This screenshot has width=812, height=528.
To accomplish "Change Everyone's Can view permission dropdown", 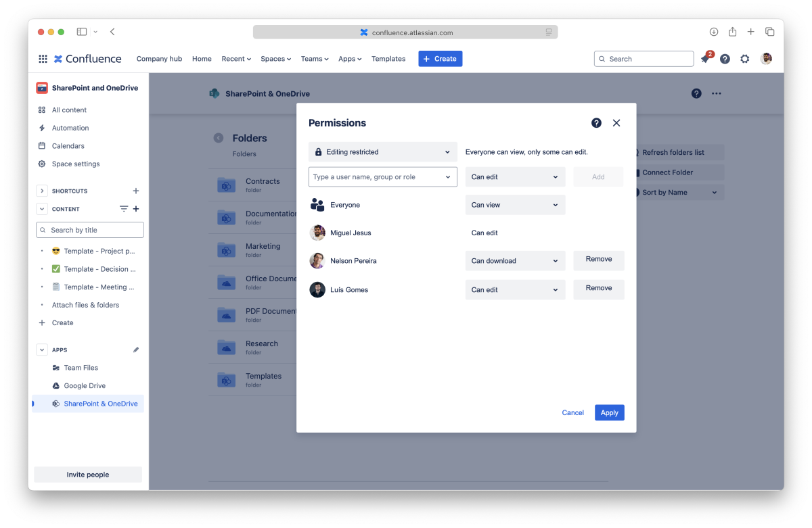I will tap(515, 205).
